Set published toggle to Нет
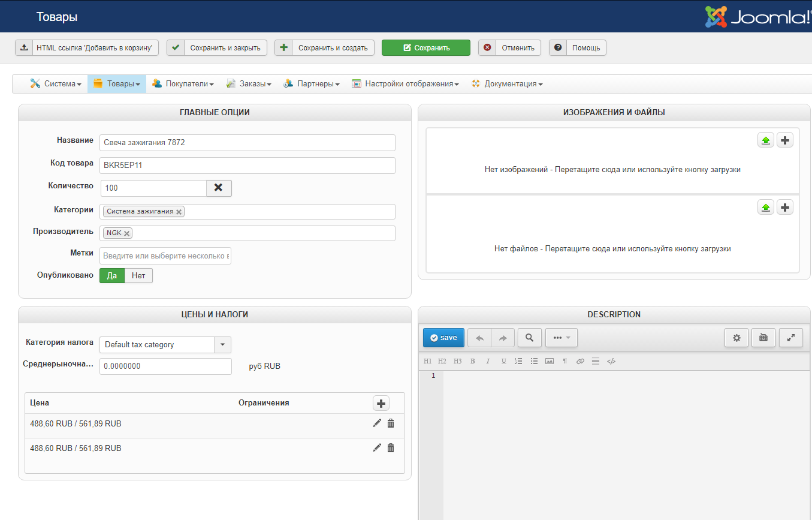 tap(138, 275)
